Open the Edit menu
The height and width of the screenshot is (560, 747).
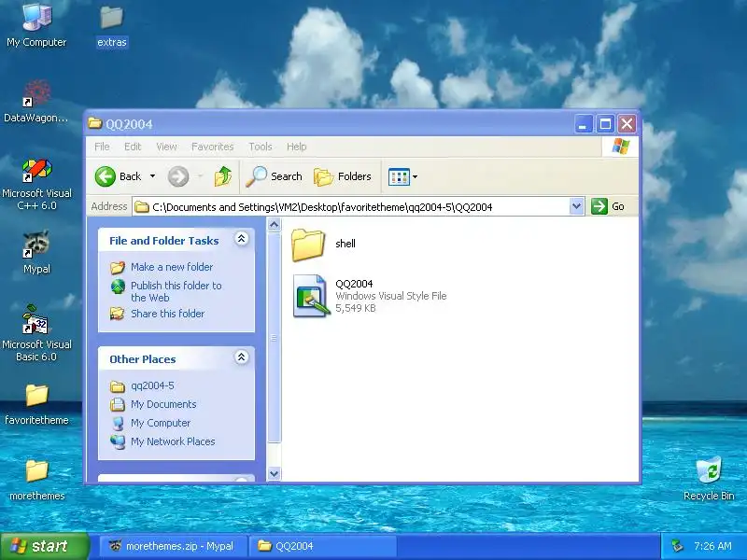(133, 147)
